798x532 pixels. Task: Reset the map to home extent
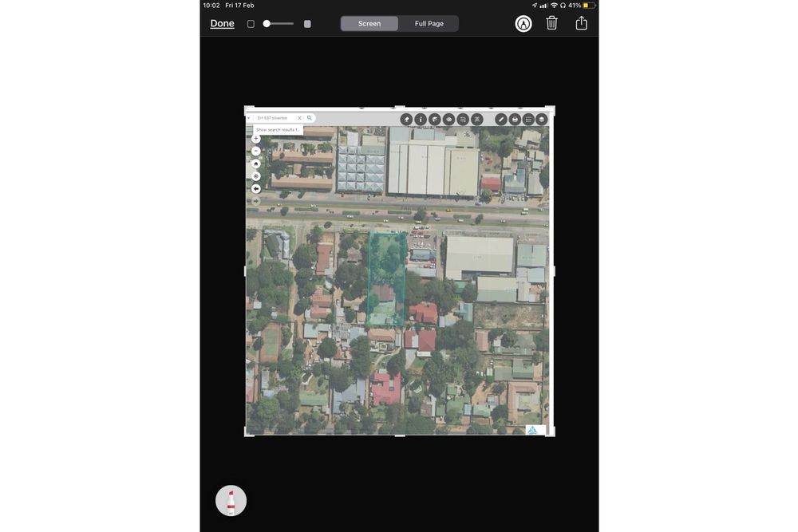tap(256, 164)
